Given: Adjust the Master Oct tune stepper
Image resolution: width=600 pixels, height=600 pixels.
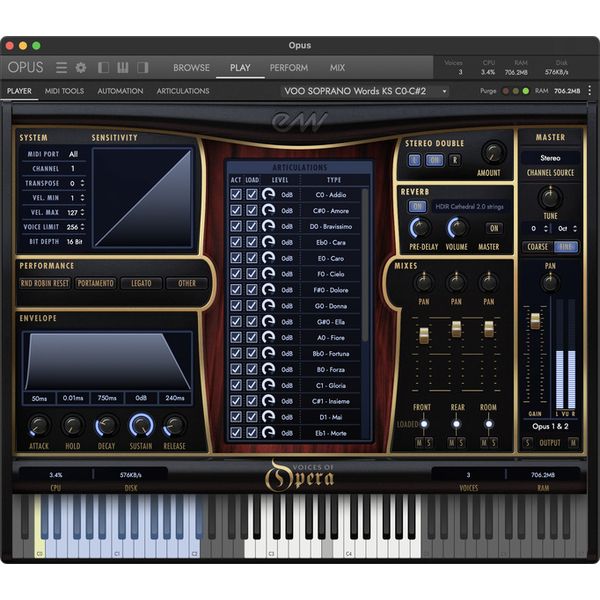Looking at the screenshot, I should (575, 228).
